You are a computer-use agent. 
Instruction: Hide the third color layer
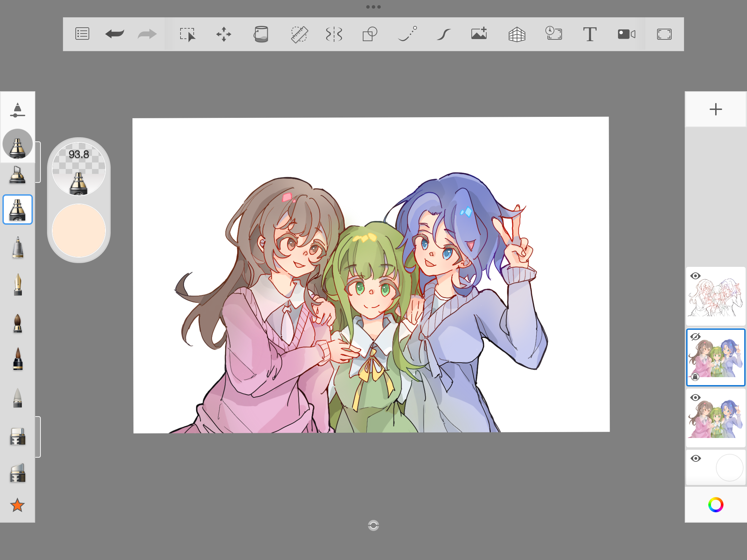pos(695,398)
